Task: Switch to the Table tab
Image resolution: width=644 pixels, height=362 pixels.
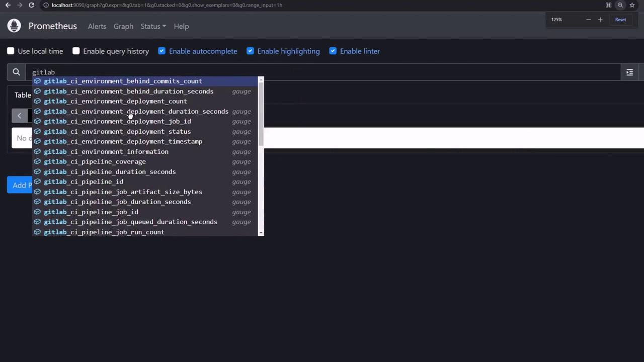Action: 23,95
